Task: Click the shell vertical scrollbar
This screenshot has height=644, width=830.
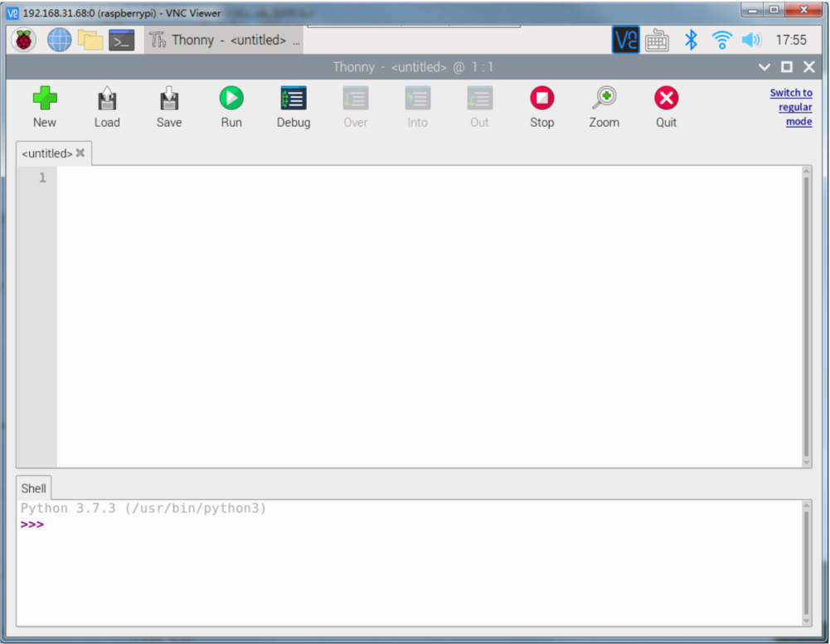Action: click(807, 563)
